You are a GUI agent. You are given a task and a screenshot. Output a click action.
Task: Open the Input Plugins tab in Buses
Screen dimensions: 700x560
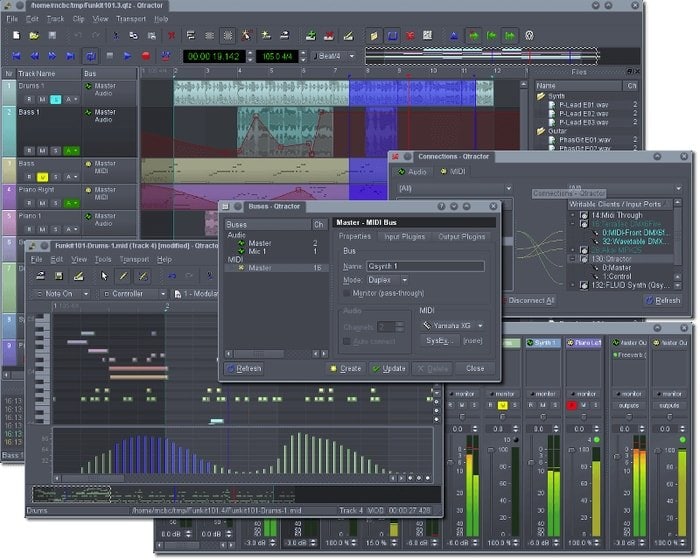point(404,237)
